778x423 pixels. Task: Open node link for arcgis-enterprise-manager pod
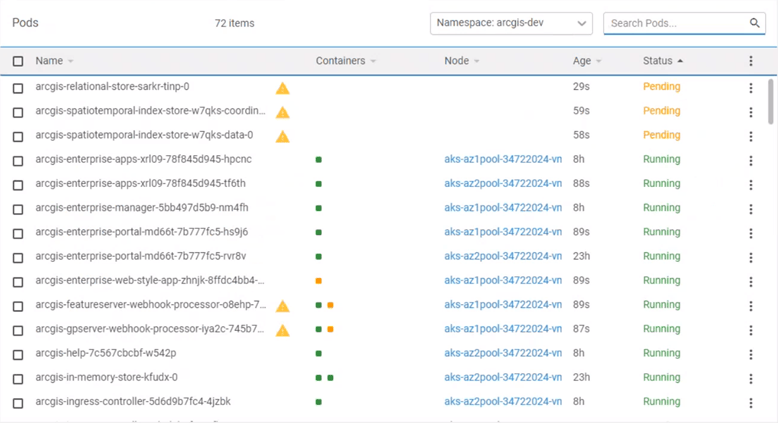pyautogui.click(x=503, y=208)
